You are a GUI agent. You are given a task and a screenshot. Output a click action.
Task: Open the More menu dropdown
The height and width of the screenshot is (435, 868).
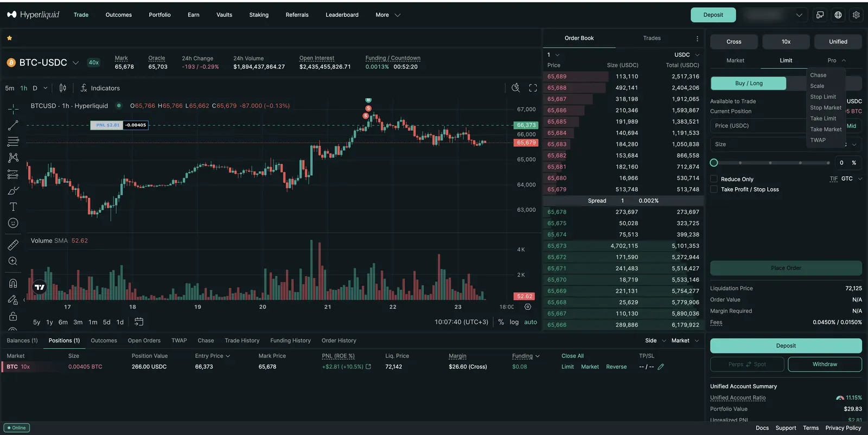(388, 15)
